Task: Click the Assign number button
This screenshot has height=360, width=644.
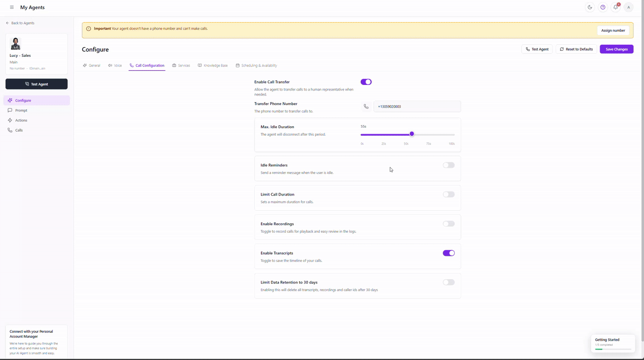Action: tap(613, 30)
